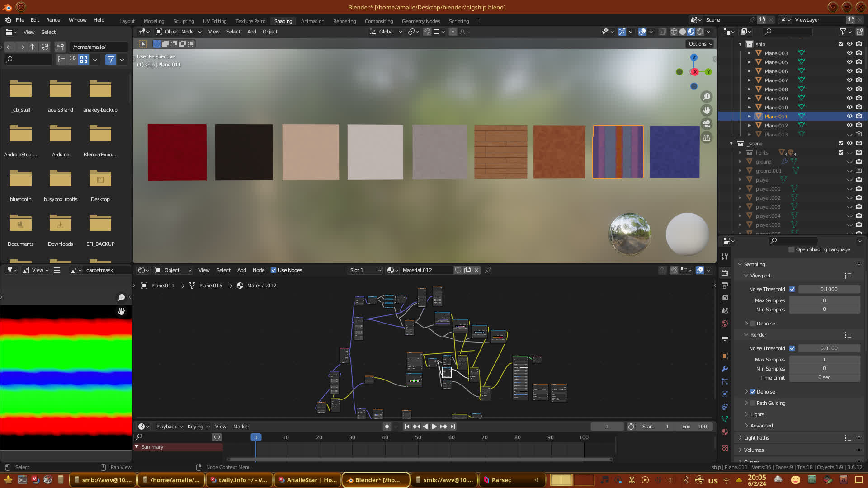The image size is (868, 488).
Task: Disable Render Denoise checkbox
Action: pyautogui.click(x=753, y=392)
